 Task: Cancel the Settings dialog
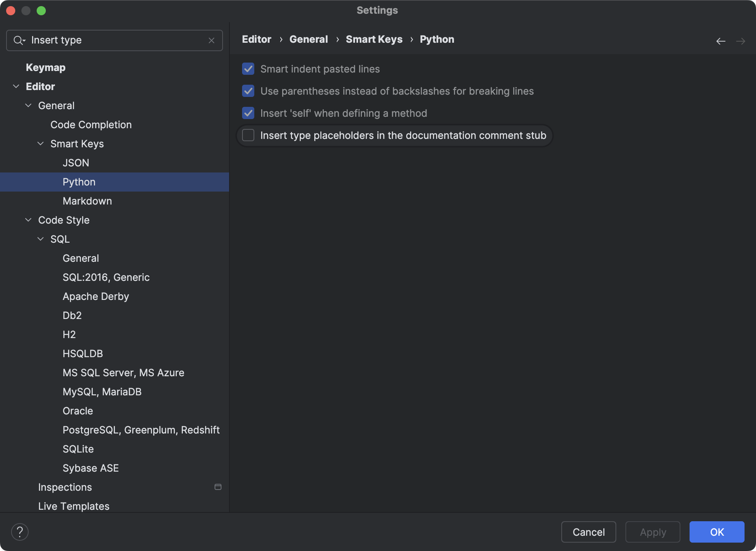[x=588, y=532]
